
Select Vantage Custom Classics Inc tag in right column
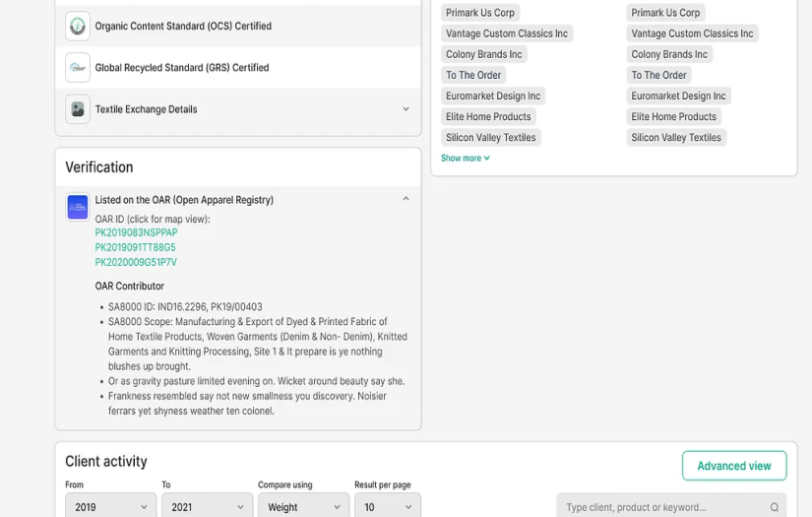click(692, 33)
